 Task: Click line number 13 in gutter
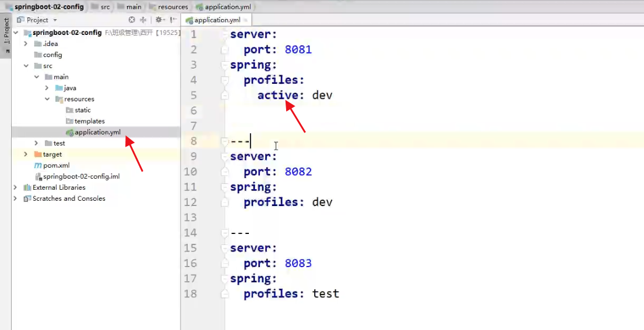pyautogui.click(x=190, y=217)
